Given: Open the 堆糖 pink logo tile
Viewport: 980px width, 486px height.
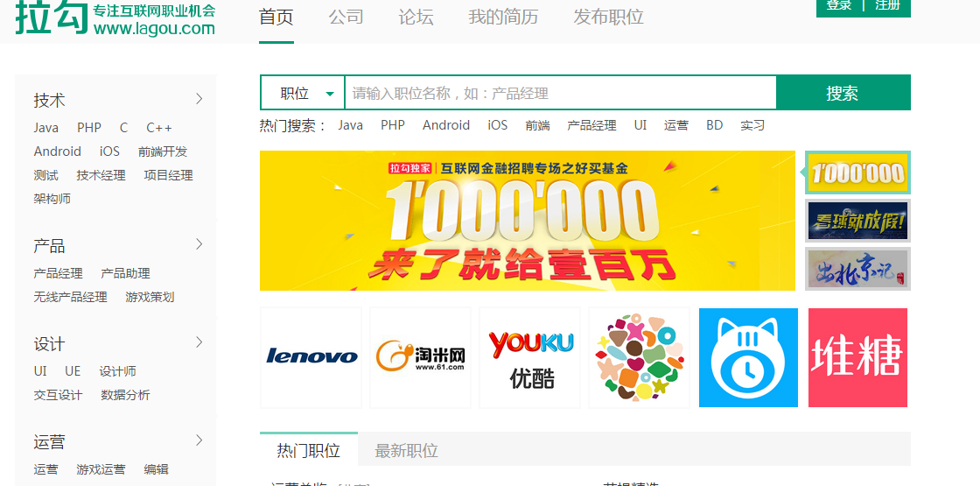Looking at the screenshot, I should (857, 358).
